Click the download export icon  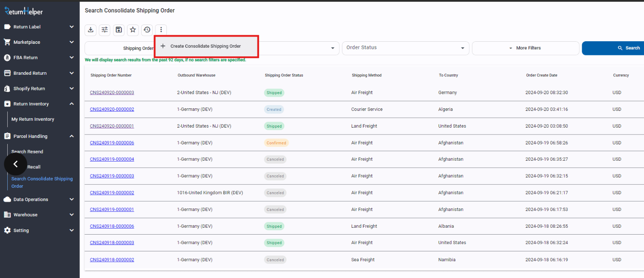[x=91, y=30]
